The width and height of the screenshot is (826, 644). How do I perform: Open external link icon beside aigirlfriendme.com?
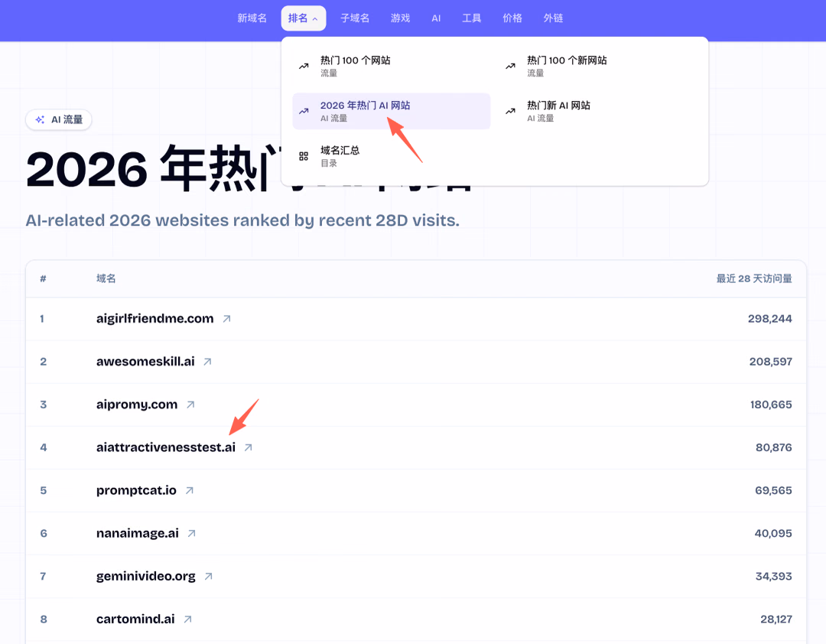tap(226, 319)
